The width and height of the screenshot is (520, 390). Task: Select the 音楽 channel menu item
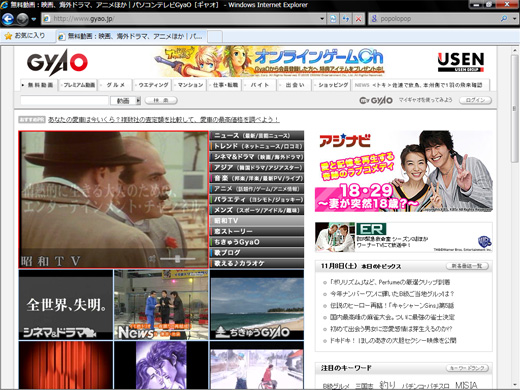tap(257, 178)
